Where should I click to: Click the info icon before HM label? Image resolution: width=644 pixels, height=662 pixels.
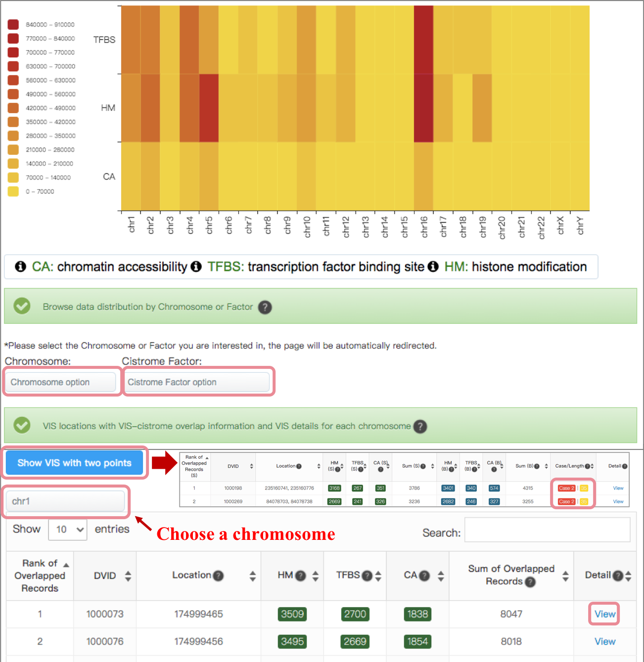point(433,267)
